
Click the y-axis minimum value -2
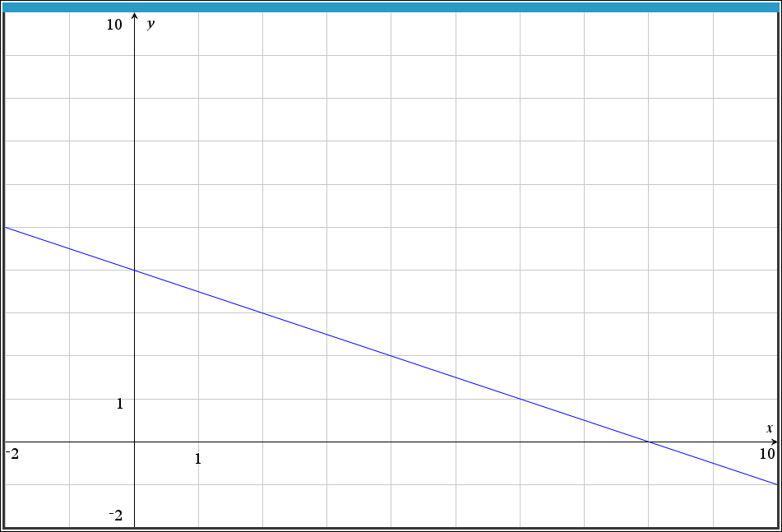(x=116, y=516)
